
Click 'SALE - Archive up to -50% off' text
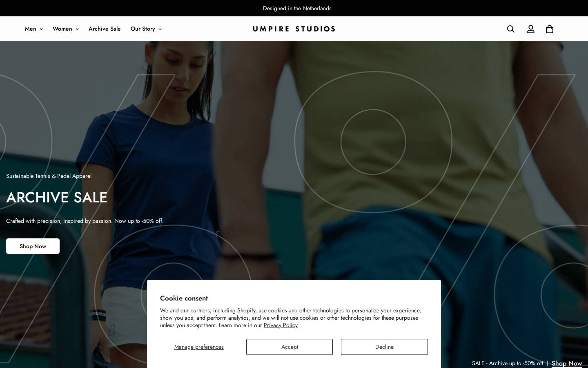(508, 363)
